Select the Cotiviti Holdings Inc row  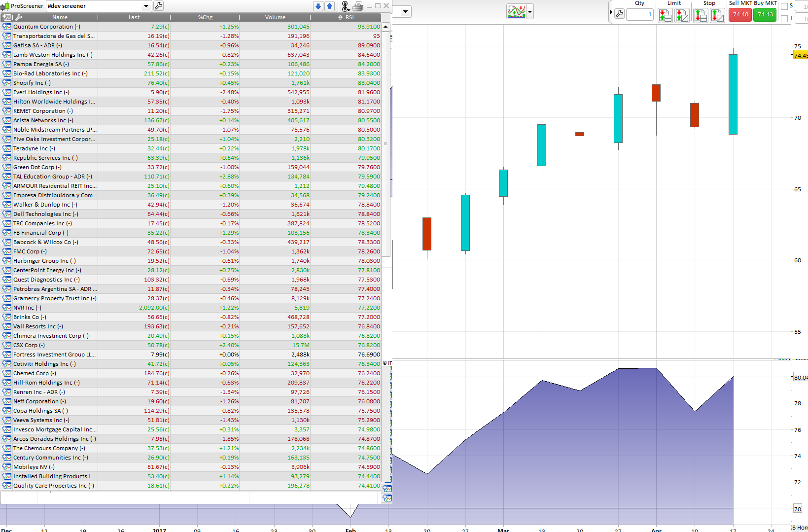tap(191, 364)
